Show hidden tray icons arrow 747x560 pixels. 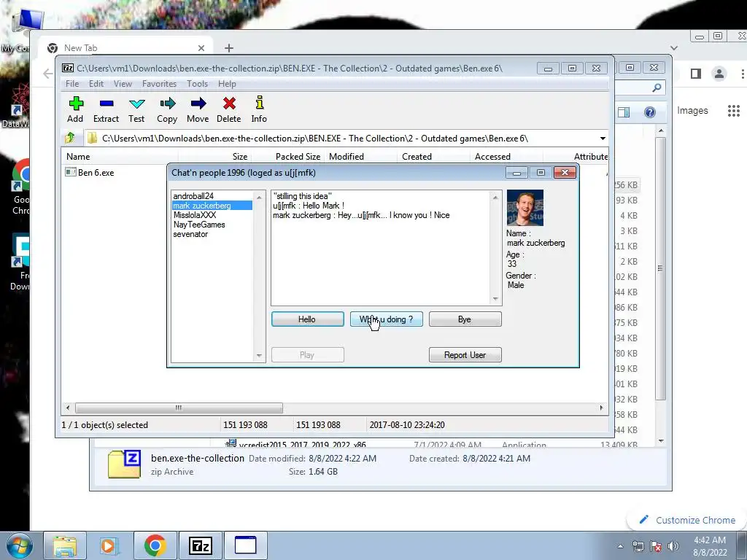pos(620,546)
